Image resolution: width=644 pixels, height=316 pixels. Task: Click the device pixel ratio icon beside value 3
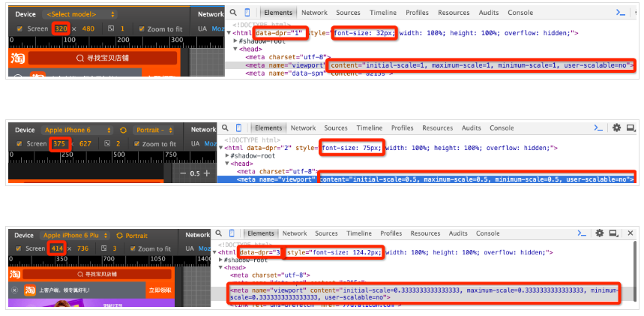pos(104,248)
